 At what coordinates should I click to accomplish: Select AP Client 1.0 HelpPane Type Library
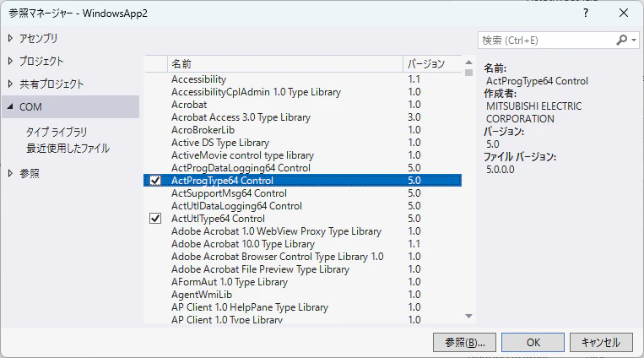[x=303, y=307]
